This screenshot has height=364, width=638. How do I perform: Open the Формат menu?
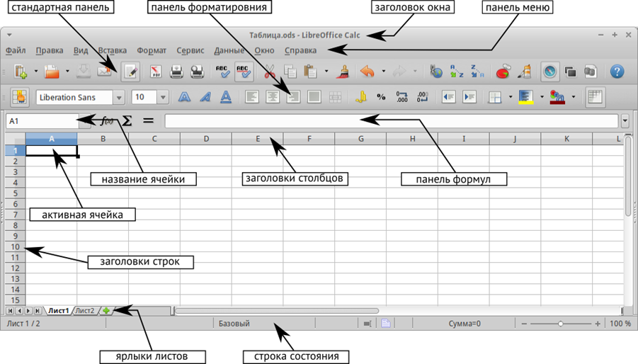click(152, 50)
